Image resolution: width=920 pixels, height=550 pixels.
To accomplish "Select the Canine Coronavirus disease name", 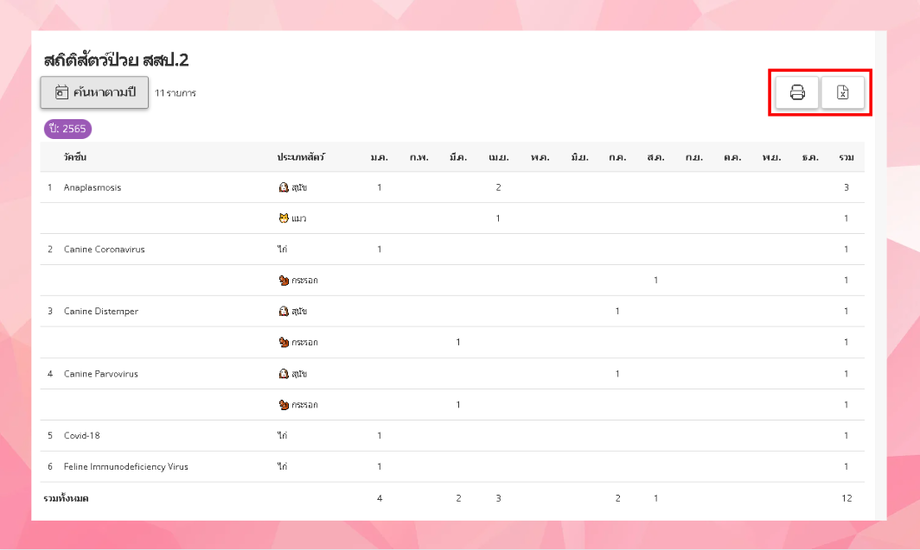I will tap(104, 249).
